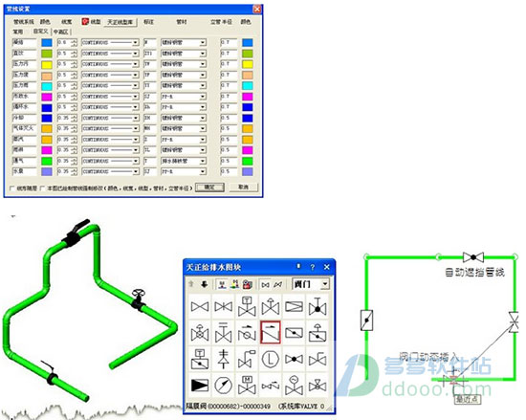Select the valve with tilde circle on top
The width and height of the screenshot is (526, 420).
point(294,386)
